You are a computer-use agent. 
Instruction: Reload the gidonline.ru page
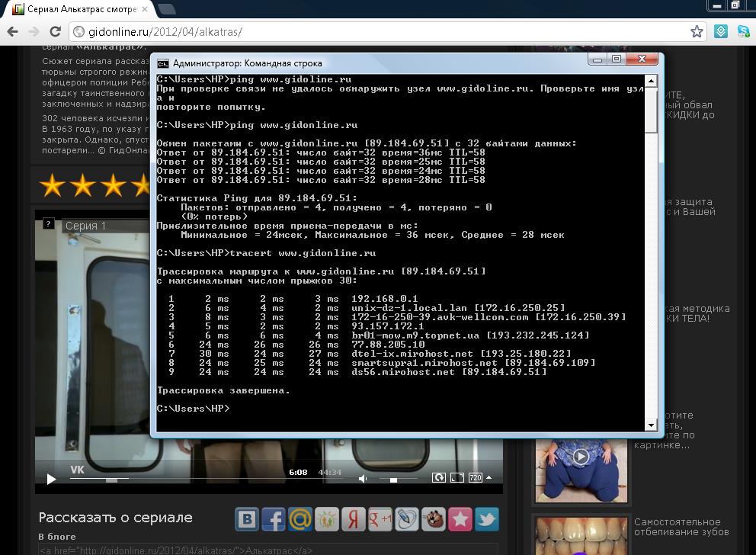pos(56,32)
